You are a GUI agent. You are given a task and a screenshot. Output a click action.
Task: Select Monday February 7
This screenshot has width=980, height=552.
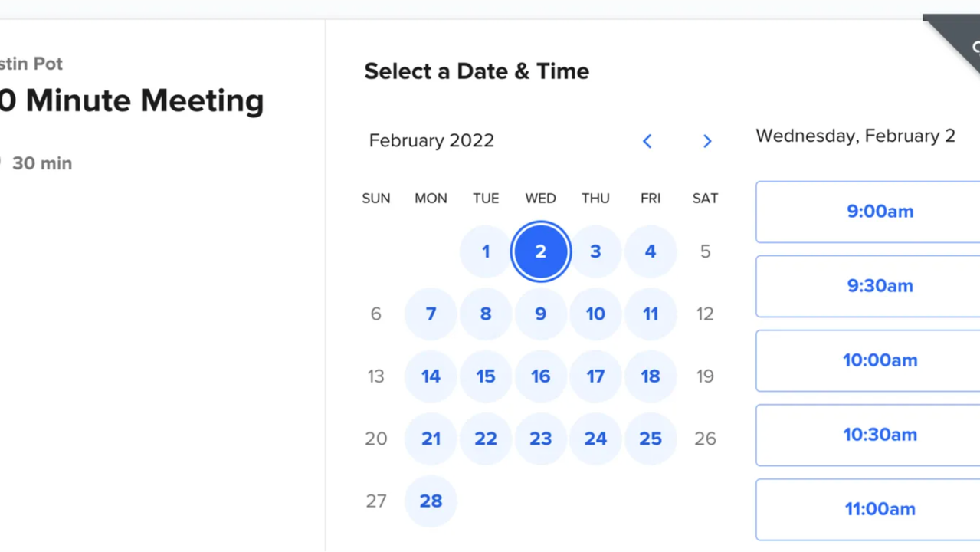point(431,314)
